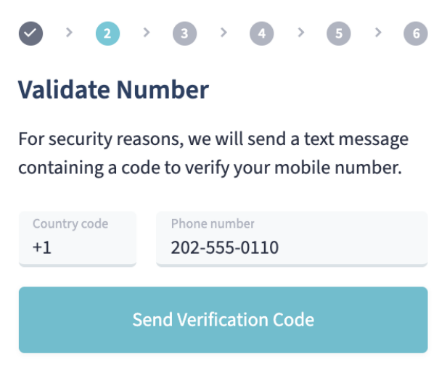
Task: Click the chevron between steps 3 and 4
Action: tap(224, 32)
